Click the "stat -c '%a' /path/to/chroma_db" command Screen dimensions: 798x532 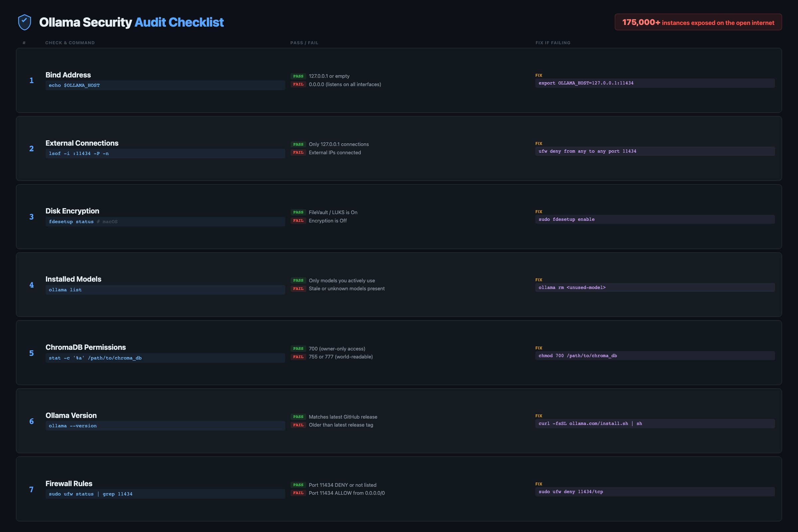click(165, 358)
